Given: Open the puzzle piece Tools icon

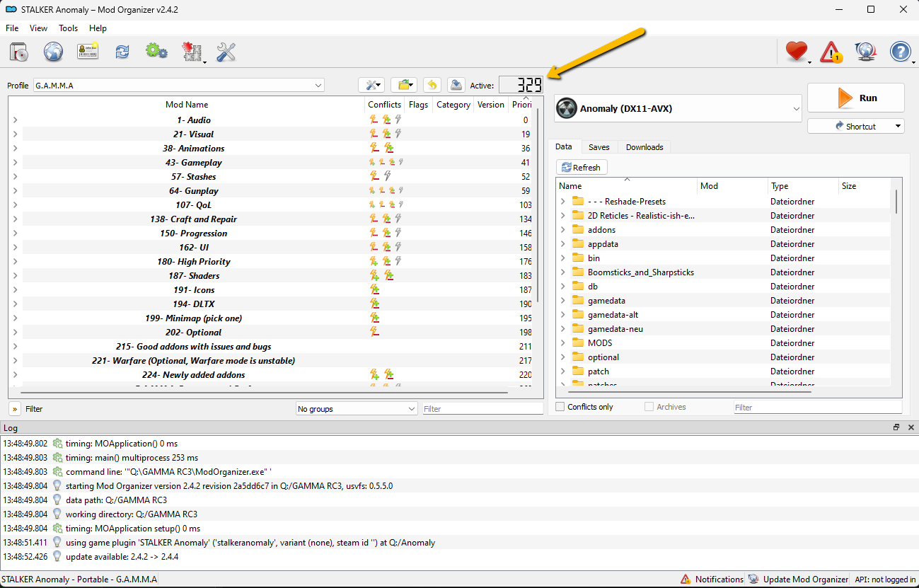Looking at the screenshot, I should pyautogui.click(x=192, y=52).
